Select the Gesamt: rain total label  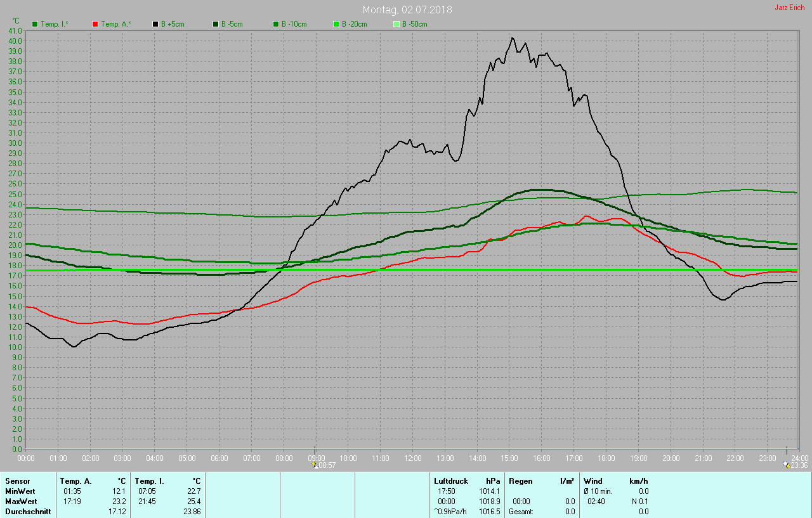point(521,512)
